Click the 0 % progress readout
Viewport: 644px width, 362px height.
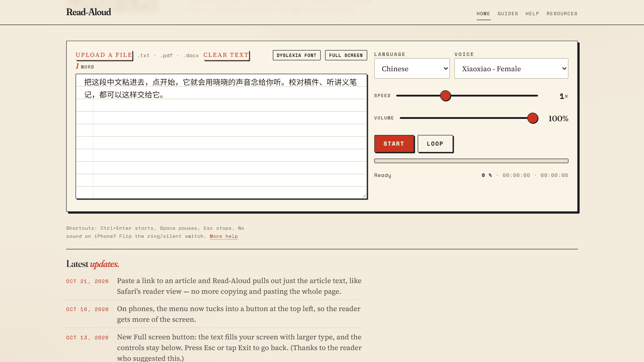[x=487, y=175]
